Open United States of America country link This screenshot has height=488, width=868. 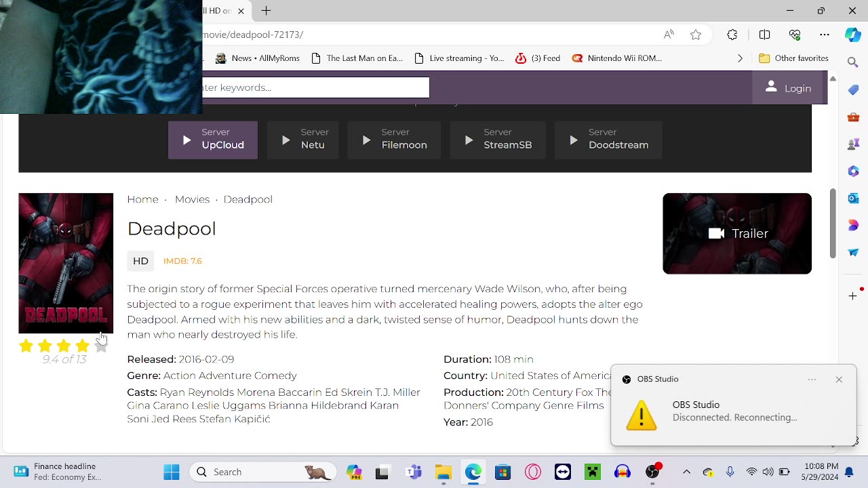551,375
